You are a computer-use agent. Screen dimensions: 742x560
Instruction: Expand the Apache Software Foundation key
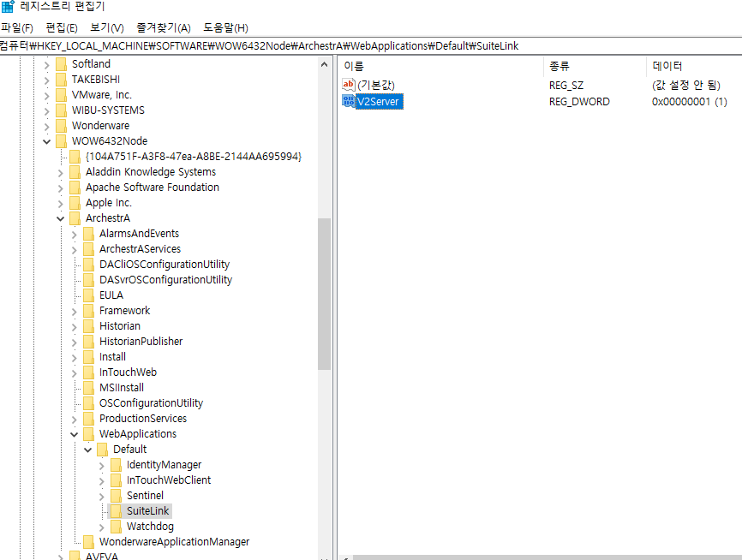coord(60,188)
